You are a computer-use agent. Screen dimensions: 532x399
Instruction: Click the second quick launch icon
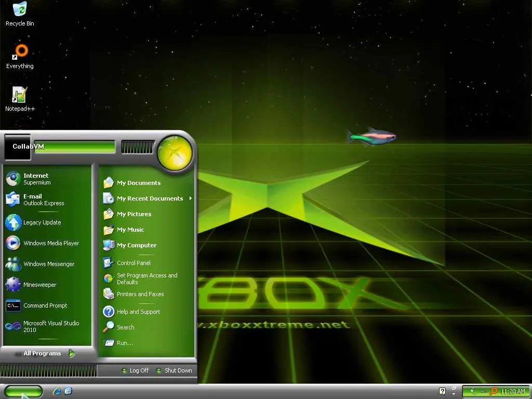coord(68,392)
